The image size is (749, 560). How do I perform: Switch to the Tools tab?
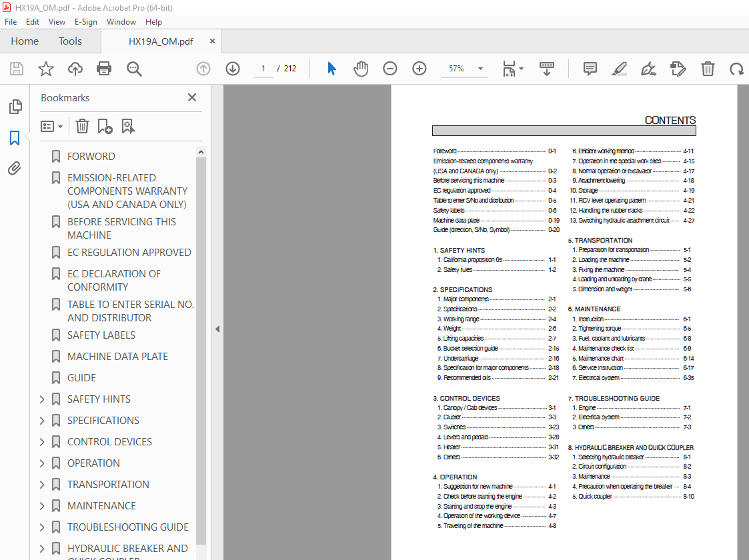coord(70,41)
